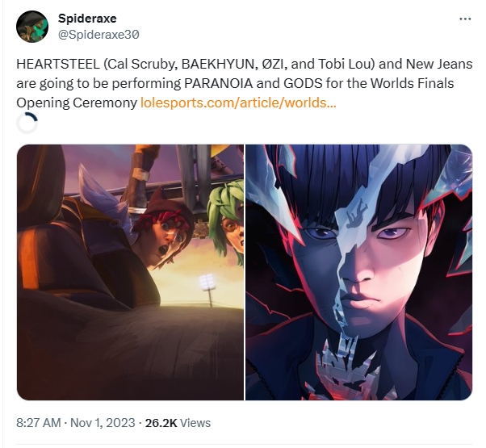Open the Spideraxe display name profile

pos(87,19)
